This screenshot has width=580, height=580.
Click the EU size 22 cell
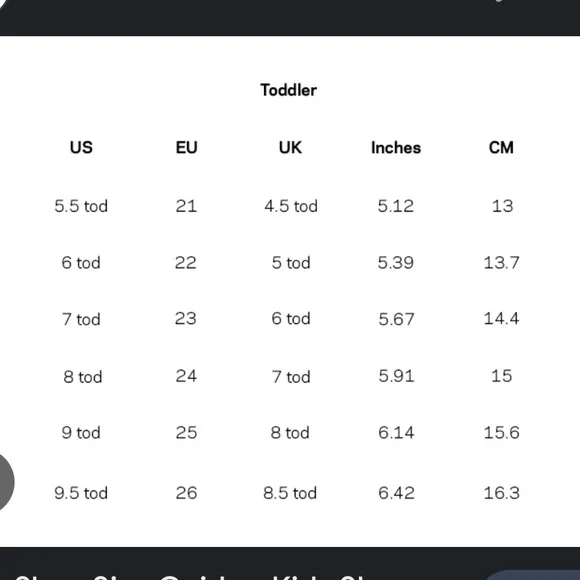point(186,263)
